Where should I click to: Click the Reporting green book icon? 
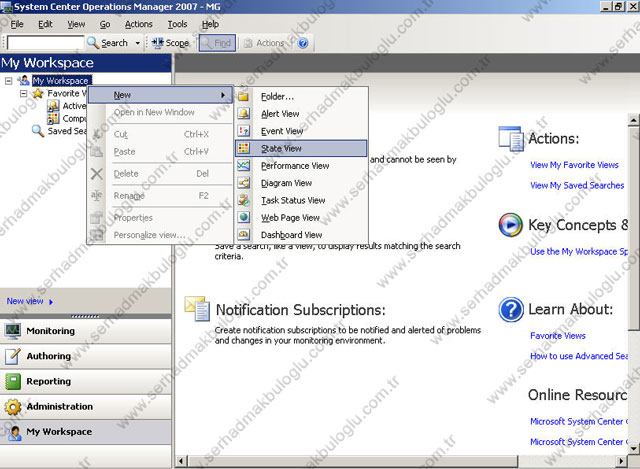pyautogui.click(x=13, y=381)
